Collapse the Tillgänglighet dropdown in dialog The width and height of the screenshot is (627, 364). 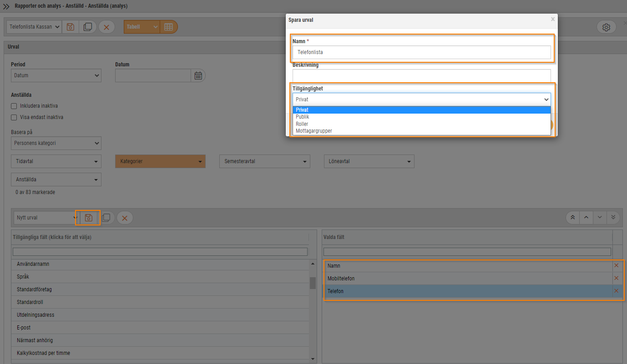click(x=421, y=99)
